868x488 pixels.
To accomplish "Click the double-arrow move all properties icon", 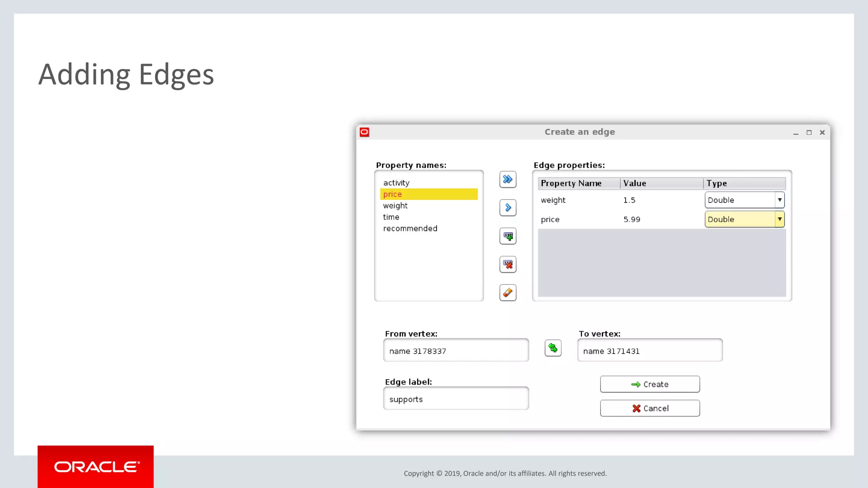I will [507, 180].
